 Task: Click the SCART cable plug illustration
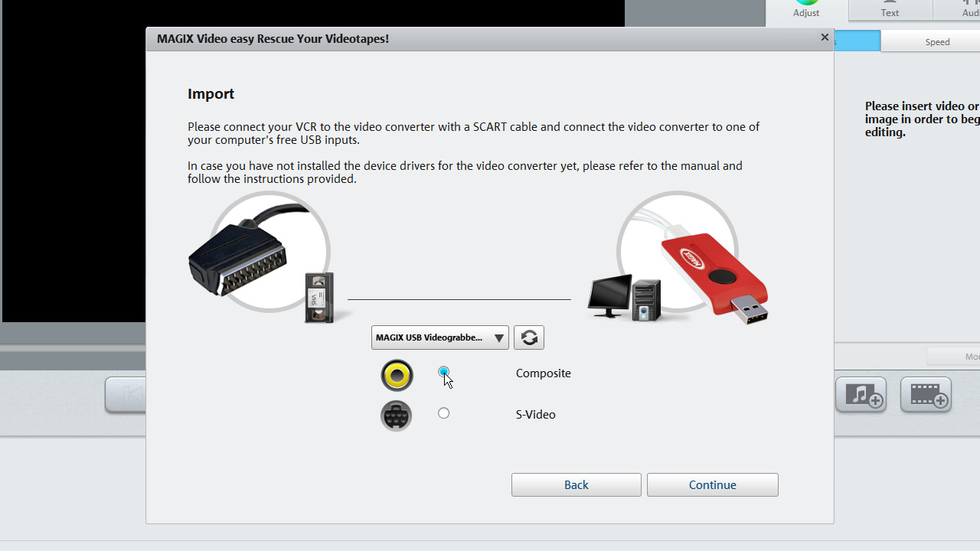(x=239, y=258)
